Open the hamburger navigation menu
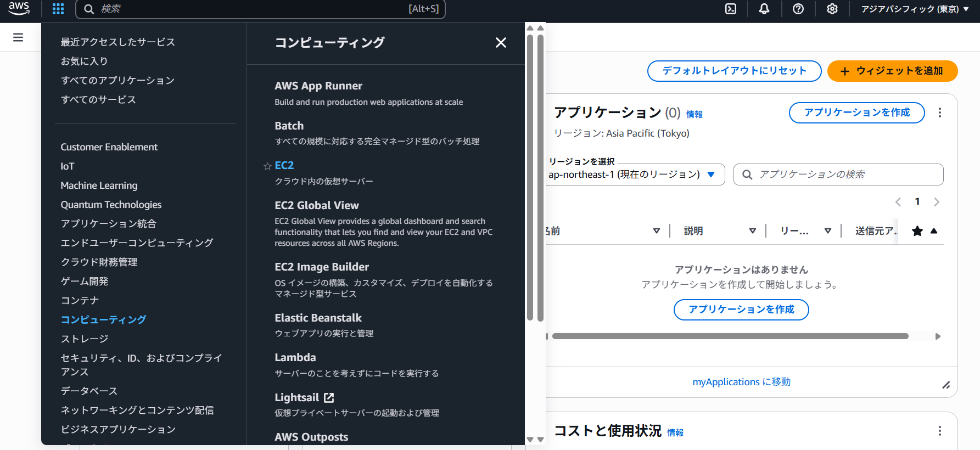 [x=18, y=37]
